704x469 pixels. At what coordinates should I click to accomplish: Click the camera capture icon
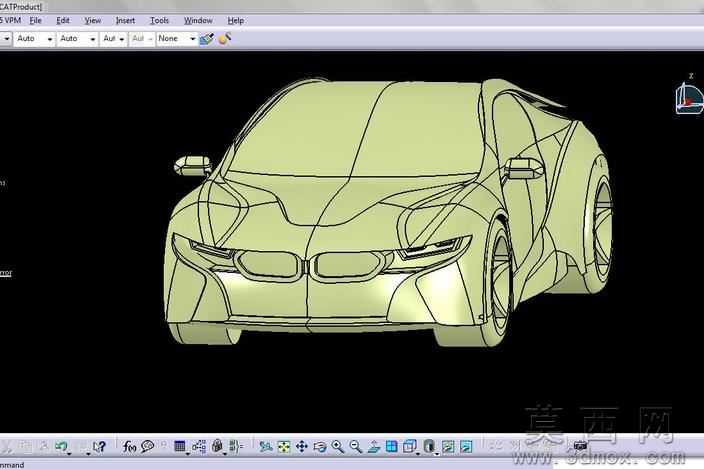point(580,446)
